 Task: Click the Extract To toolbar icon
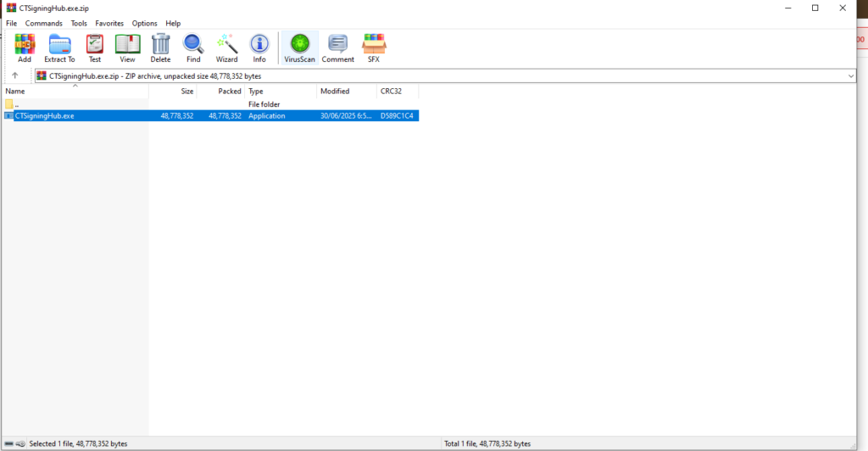(x=59, y=48)
